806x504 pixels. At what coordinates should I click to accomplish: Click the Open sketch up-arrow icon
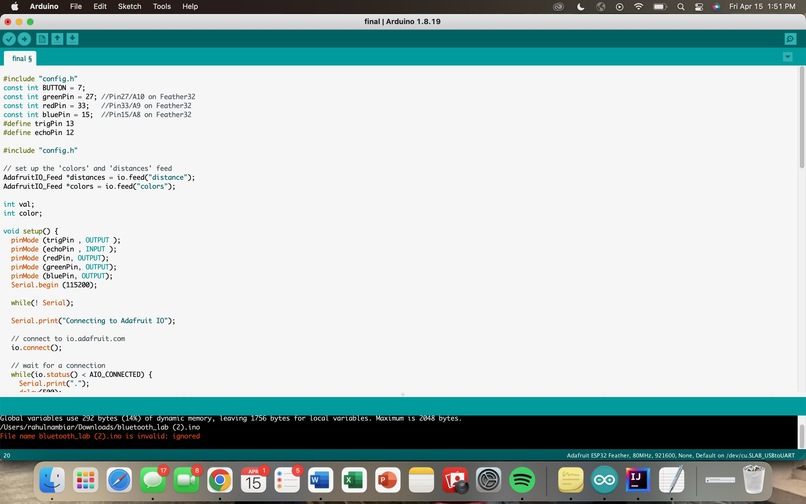[57, 39]
